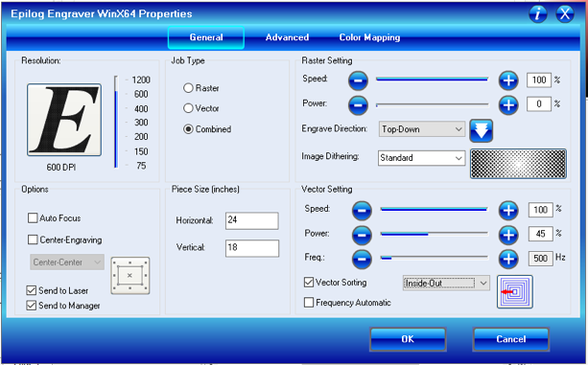Click the Vector Power 45 percent field
This screenshot has height=365, width=588.
[540, 234]
